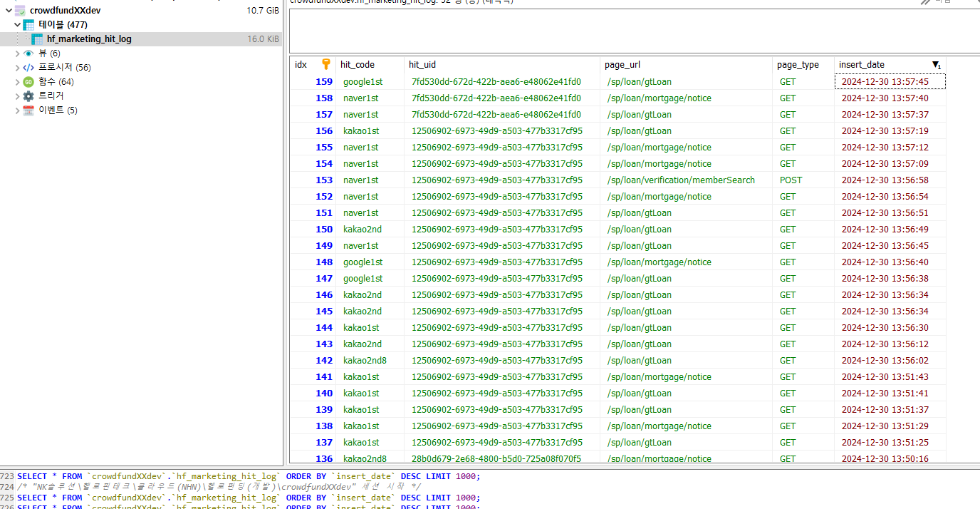Image resolution: width=980 pixels, height=509 pixels.
Task: Click hit_uid cell in row 140
Action: click(502, 394)
